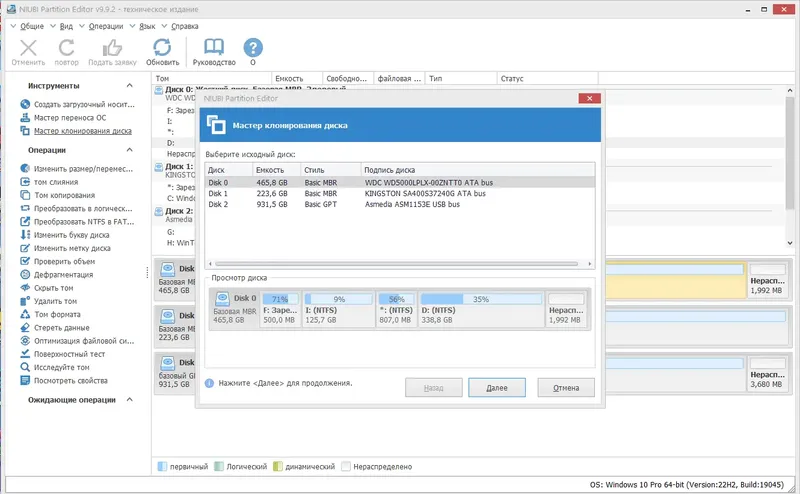Open Оптимизация файловой системы
Image resolution: width=800 pixels, height=494 pixels.
[x=77, y=341]
